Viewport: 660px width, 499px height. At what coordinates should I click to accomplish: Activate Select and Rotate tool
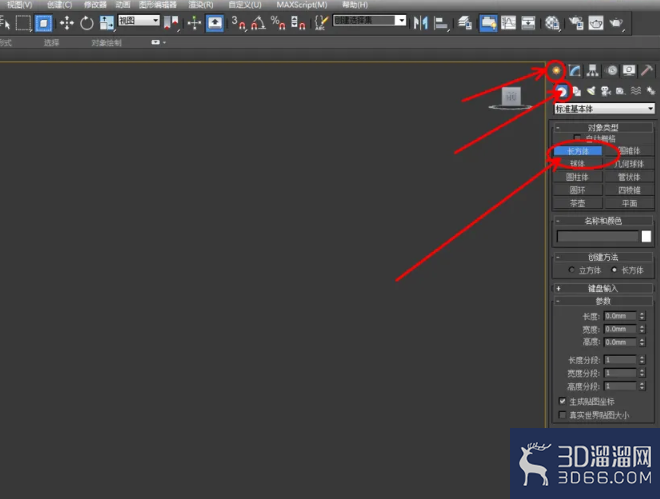pyautogui.click(x=87, y=23)
